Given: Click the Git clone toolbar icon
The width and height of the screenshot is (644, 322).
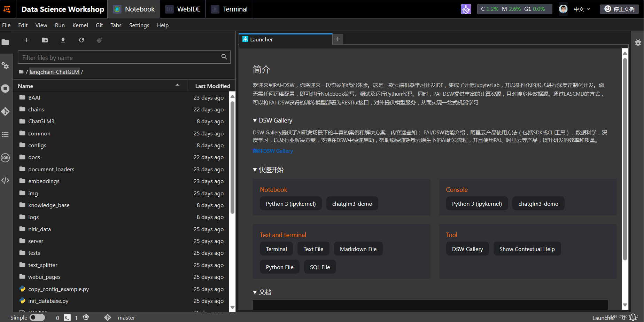Looking at the screenshot, I should [99, 40].
